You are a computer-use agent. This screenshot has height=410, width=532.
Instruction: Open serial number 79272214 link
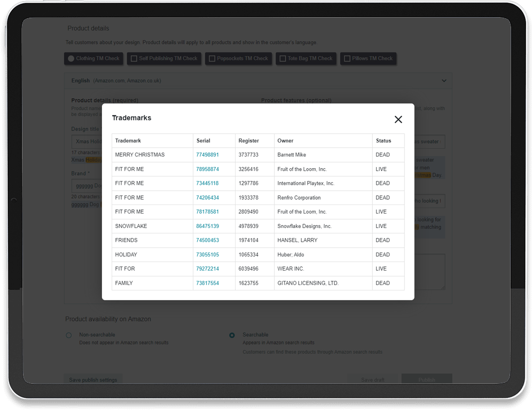pos(207,269)
